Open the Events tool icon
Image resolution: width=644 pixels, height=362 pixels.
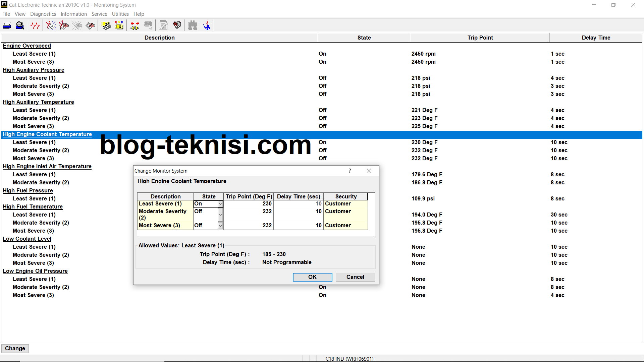(x=90, y=25)
